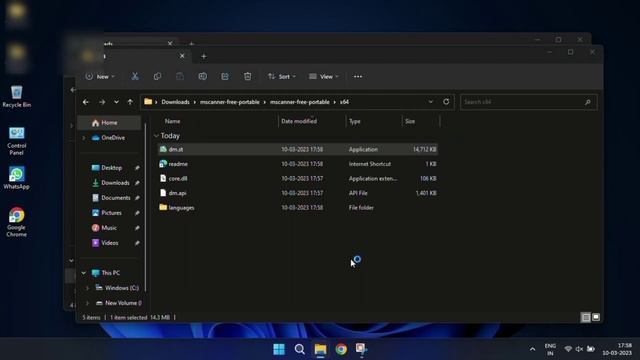Screen dimensions: 640x360
Task: Show hidden tray icons chevron
Action: coord(532,349)
